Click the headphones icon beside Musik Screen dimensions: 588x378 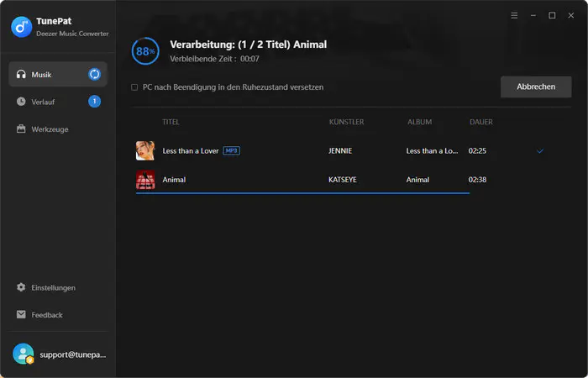point(21,74)
